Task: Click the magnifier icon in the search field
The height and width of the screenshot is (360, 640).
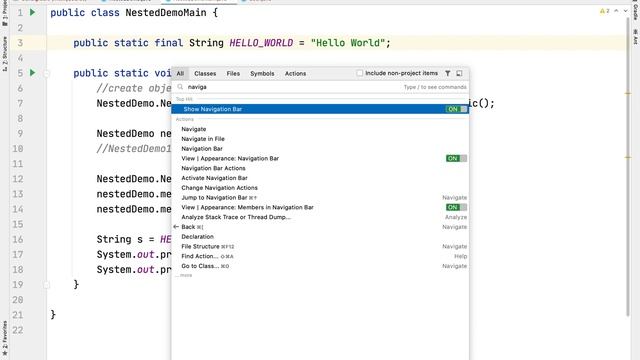Action: click(180, 87)
